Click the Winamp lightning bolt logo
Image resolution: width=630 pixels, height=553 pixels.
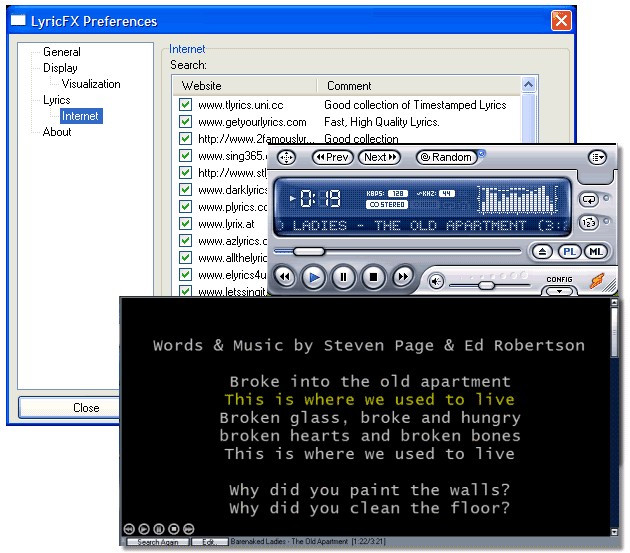coord(597,281)
